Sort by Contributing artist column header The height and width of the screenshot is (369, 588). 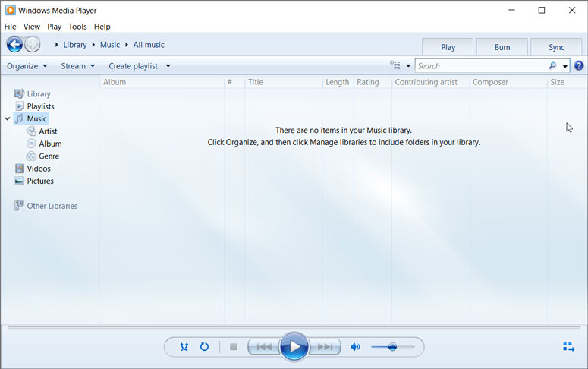(x=430, y=82)
